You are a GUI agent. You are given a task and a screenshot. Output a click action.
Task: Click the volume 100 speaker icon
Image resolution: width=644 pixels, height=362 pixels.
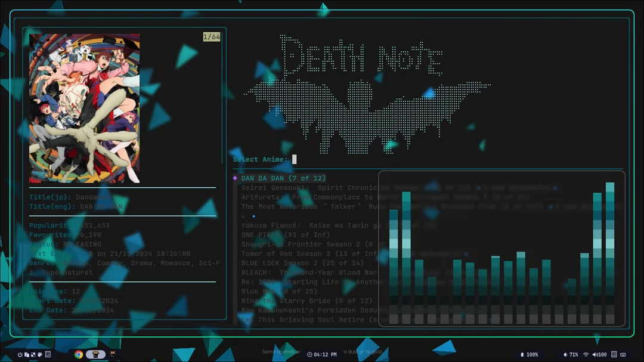[600, 354]
